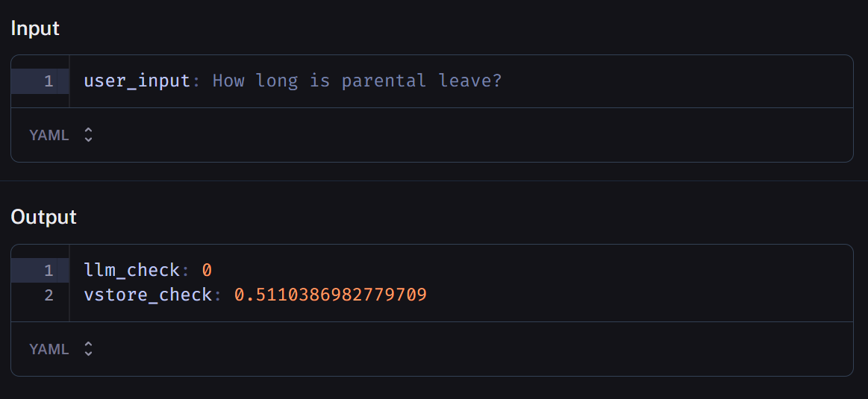Click empty area right of the llm_check line
Image resolution: width=868 pixels, height=399 pixels.
(x=522, y=270)
